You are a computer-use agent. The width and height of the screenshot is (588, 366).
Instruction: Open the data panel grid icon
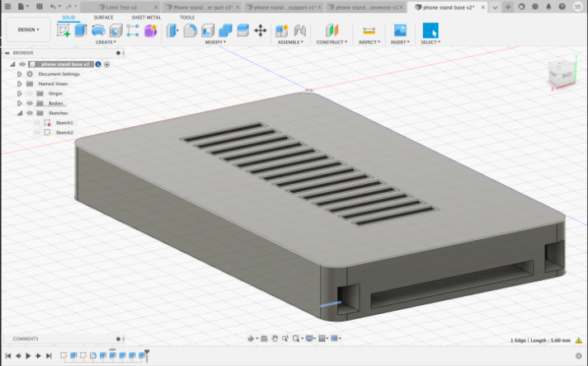point(7,7)
